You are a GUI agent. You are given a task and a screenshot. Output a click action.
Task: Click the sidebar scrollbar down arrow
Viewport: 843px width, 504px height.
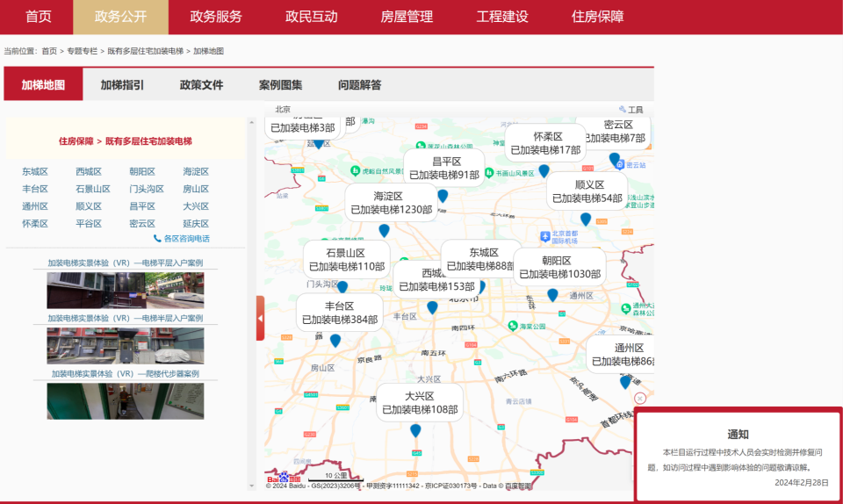[252, 486]
